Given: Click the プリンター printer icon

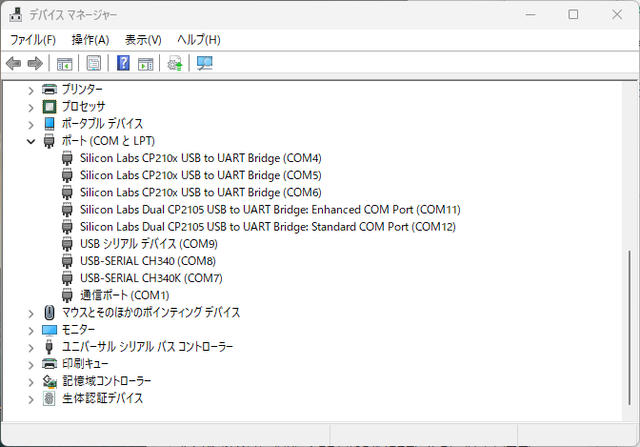Looking at the screenshot, I should [49, 89].
